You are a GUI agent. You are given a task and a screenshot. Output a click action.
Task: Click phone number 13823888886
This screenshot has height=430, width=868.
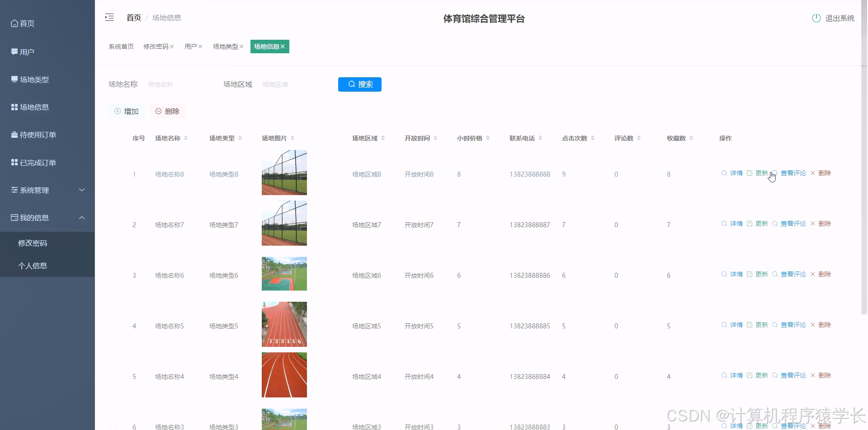pos(530,276)
